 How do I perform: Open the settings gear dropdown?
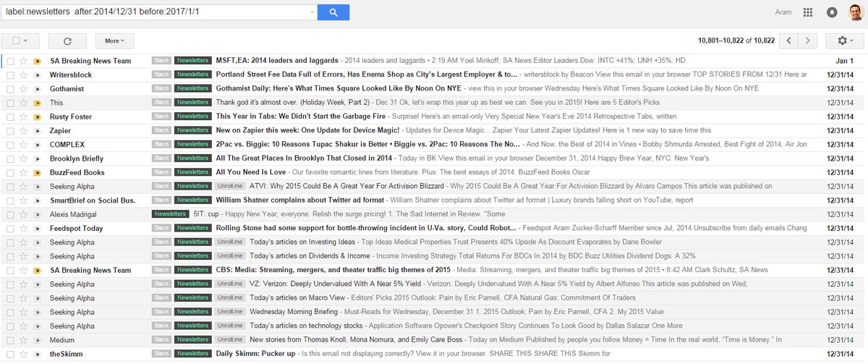coord(845,41)
